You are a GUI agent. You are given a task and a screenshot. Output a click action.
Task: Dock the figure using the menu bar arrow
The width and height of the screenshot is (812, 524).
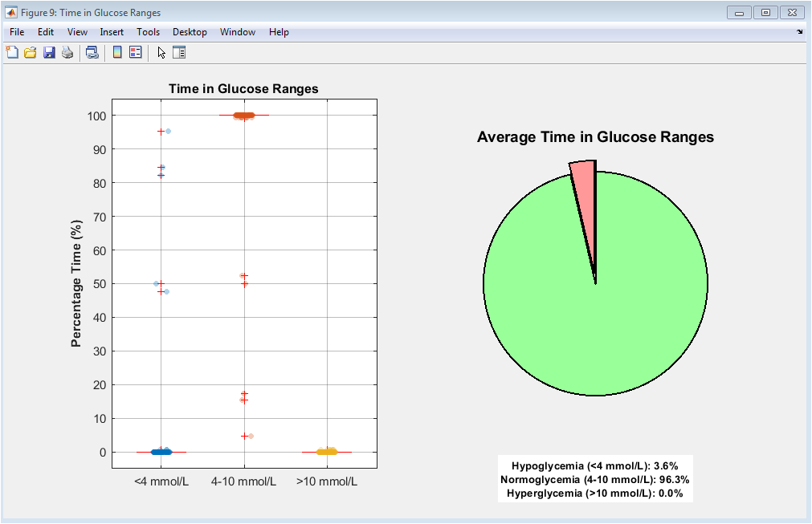click(x=799, y=32)
